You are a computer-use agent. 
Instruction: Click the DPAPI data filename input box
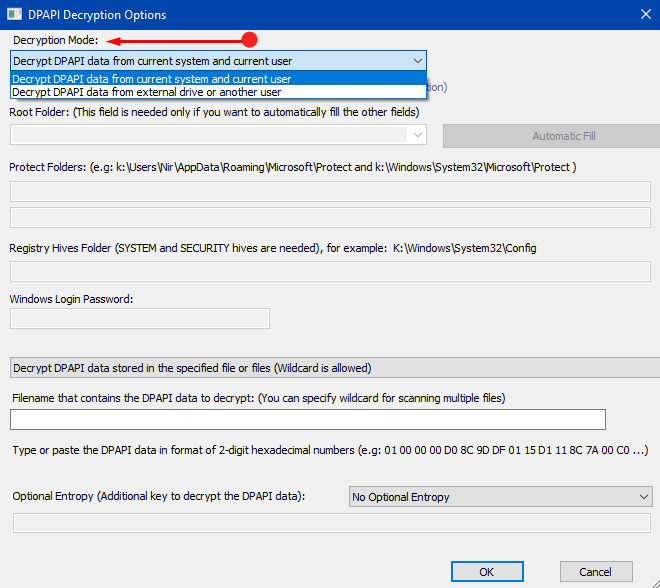[308, 419]
